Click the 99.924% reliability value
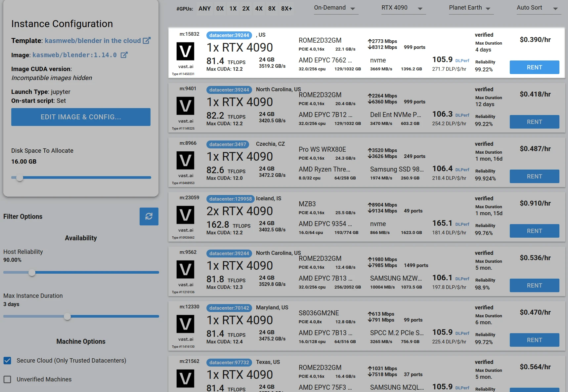The height and width of the screenshot is (392, 568). (x=485, y=178)
